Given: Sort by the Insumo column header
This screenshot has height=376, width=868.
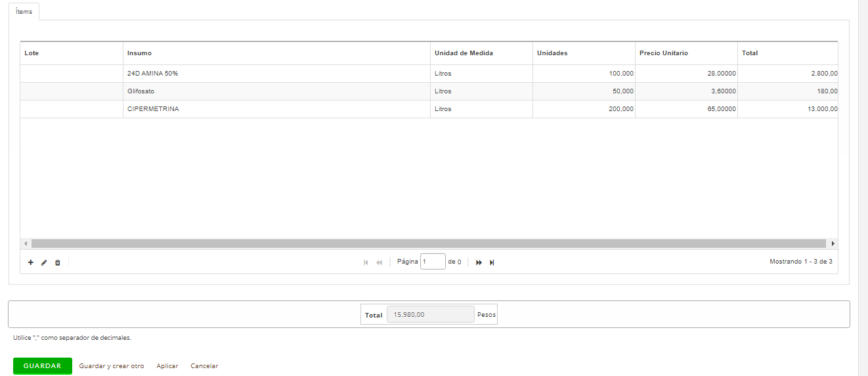Looking at the screenshot, I should coord(276,53).
